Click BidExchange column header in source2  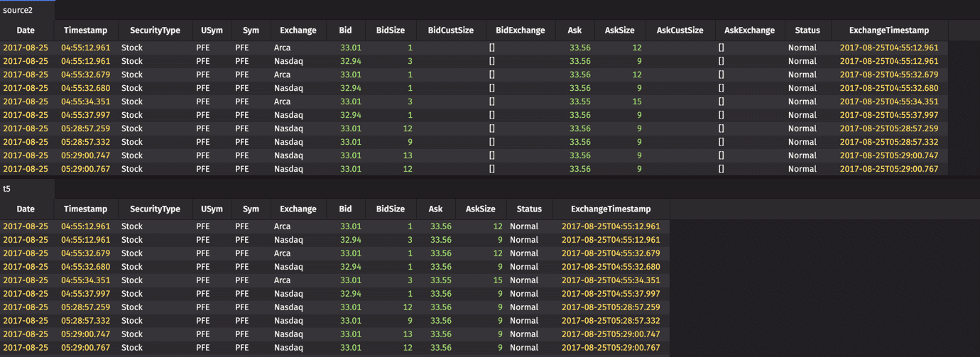click(x=520, y=31)
